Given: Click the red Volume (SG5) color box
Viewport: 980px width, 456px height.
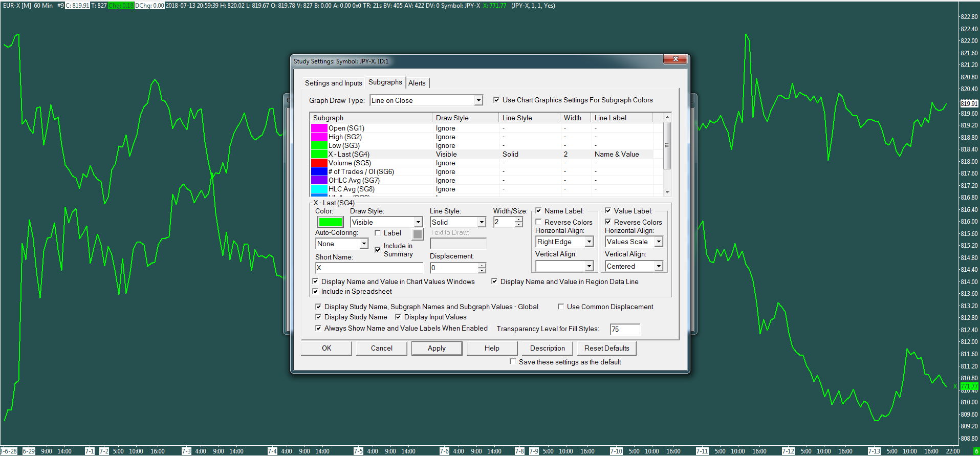Looking at the screenshot, I should 319,163.
